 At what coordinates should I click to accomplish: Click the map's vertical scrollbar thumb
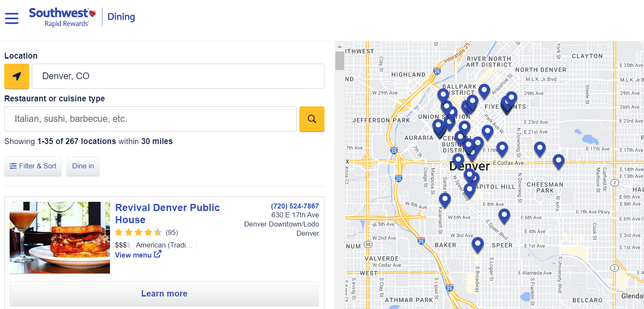pos(340,60)
